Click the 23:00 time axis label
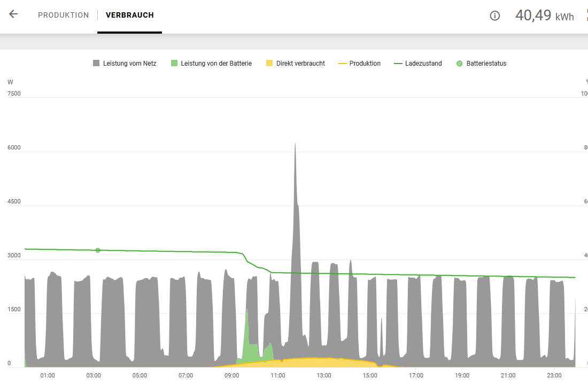 point(554,375)
